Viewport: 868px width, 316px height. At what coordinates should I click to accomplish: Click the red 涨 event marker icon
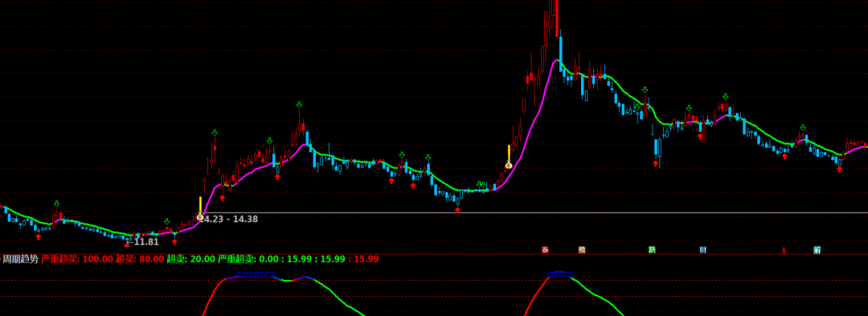pyautogui.click(x=545, y=249)
